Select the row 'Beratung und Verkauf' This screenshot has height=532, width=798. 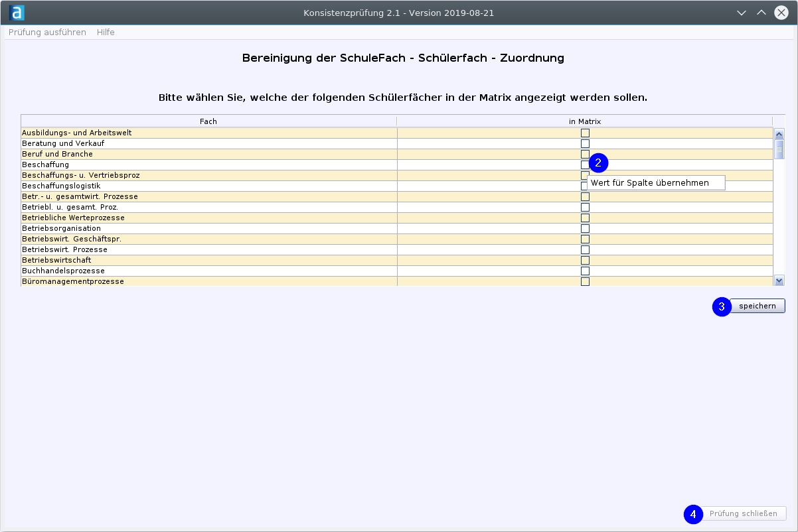click(x=397, y=143)
